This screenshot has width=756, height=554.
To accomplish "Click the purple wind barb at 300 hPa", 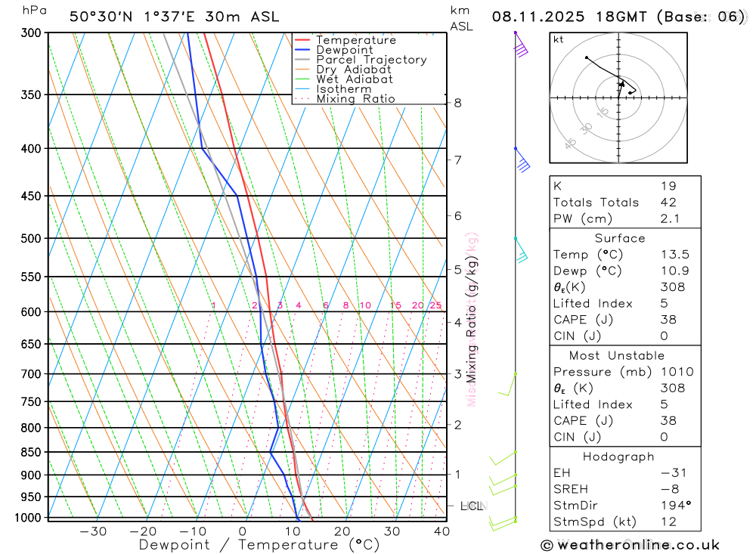I will (x=521, y=45).
